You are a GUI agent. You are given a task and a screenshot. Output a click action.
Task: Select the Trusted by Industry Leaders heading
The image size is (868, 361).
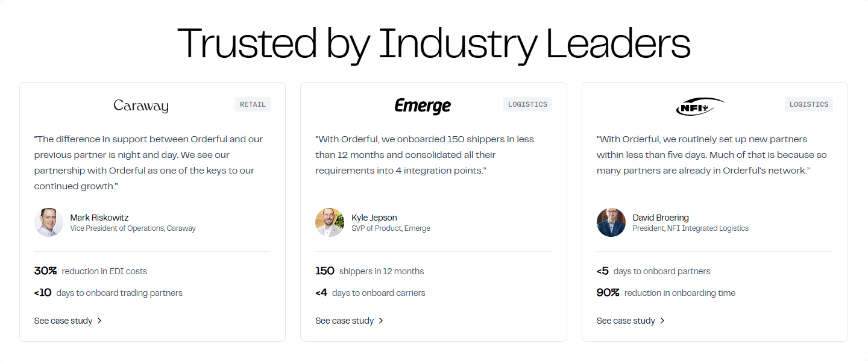pyautogui.click(x=433, y=43)
